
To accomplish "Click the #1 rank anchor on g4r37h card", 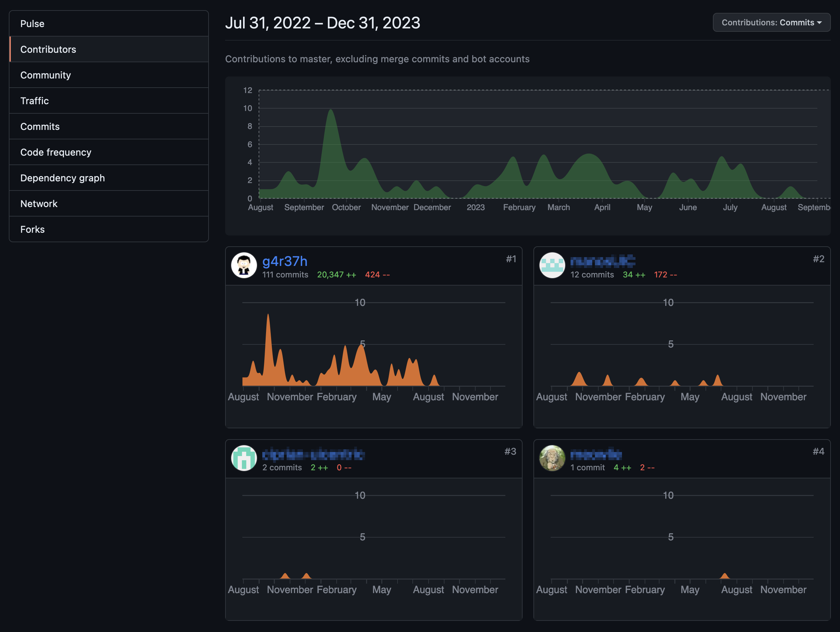I will pos(511,259).
